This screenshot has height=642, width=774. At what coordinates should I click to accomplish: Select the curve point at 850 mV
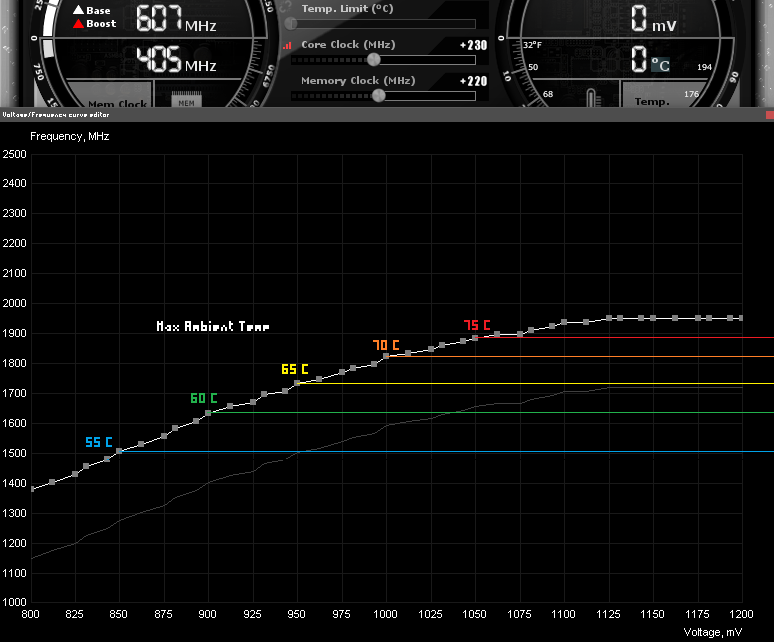click(119, 451)
